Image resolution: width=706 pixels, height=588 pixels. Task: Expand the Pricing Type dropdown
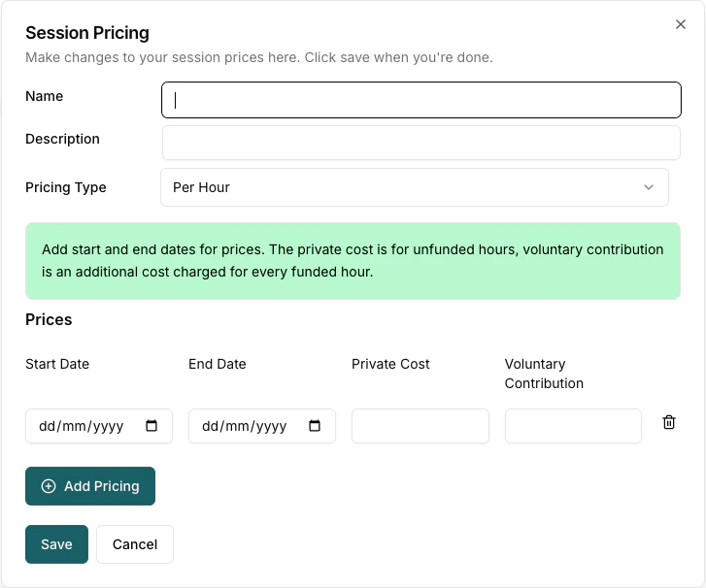415,187
